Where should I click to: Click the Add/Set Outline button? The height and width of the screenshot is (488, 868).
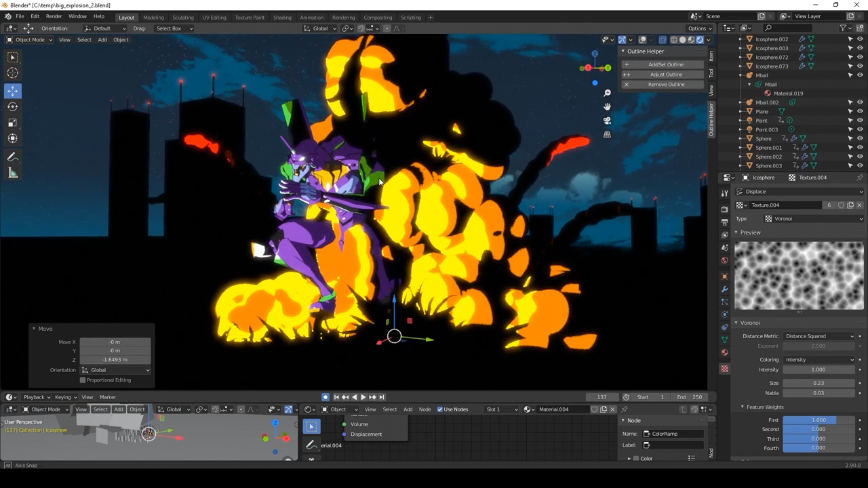662,65
